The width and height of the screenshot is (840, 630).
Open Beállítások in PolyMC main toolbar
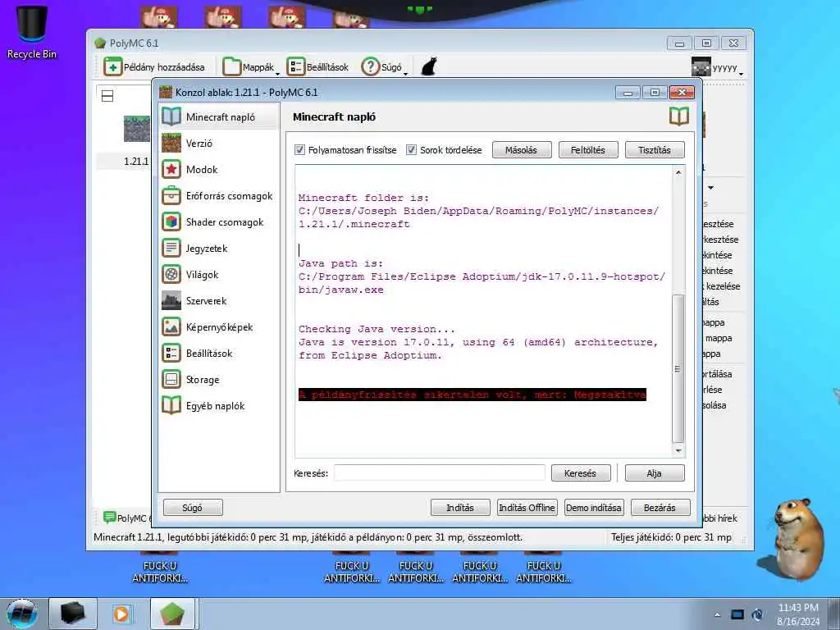pos(317,67)
